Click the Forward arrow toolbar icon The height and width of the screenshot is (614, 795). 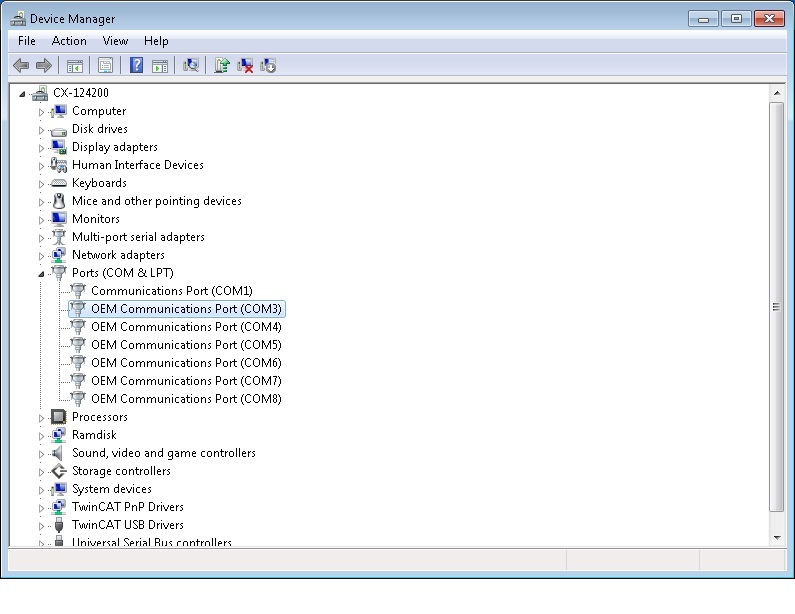coord(44,65)
